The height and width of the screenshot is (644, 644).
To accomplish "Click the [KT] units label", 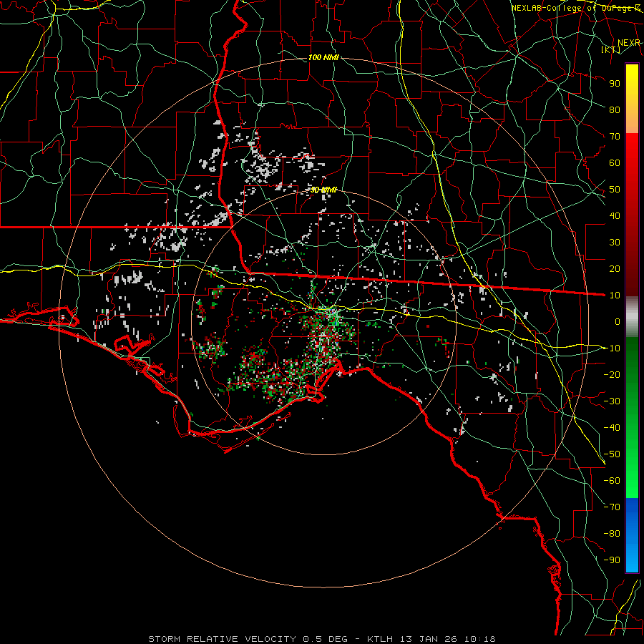I will tap(611, 49).
